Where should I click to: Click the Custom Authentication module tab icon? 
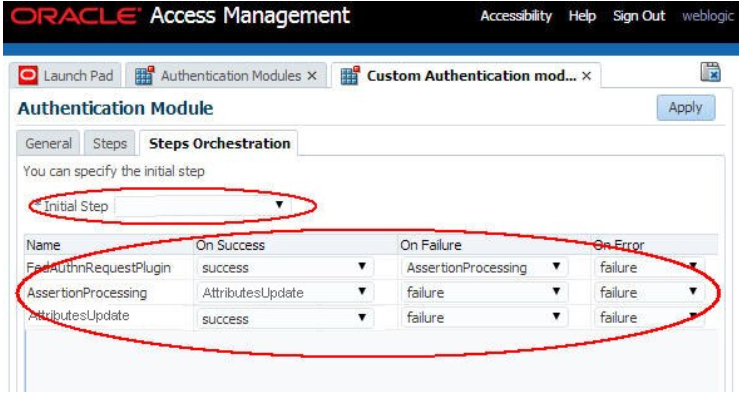pos(350,76)
